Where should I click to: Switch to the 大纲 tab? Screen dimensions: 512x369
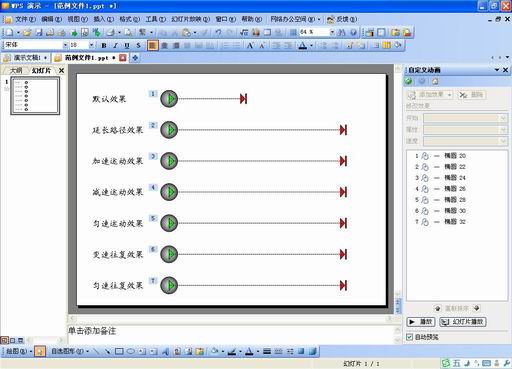click(x=15, y=70)
